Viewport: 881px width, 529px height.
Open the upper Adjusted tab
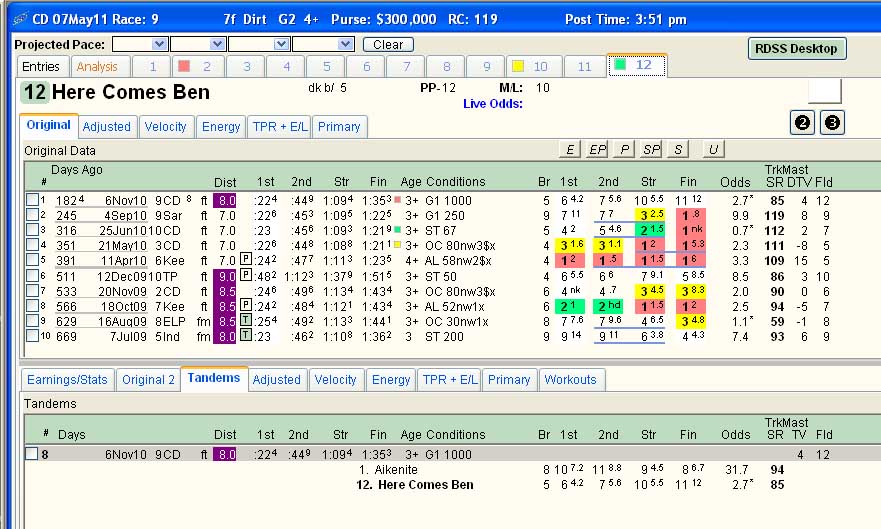click(x=107, y=126)
